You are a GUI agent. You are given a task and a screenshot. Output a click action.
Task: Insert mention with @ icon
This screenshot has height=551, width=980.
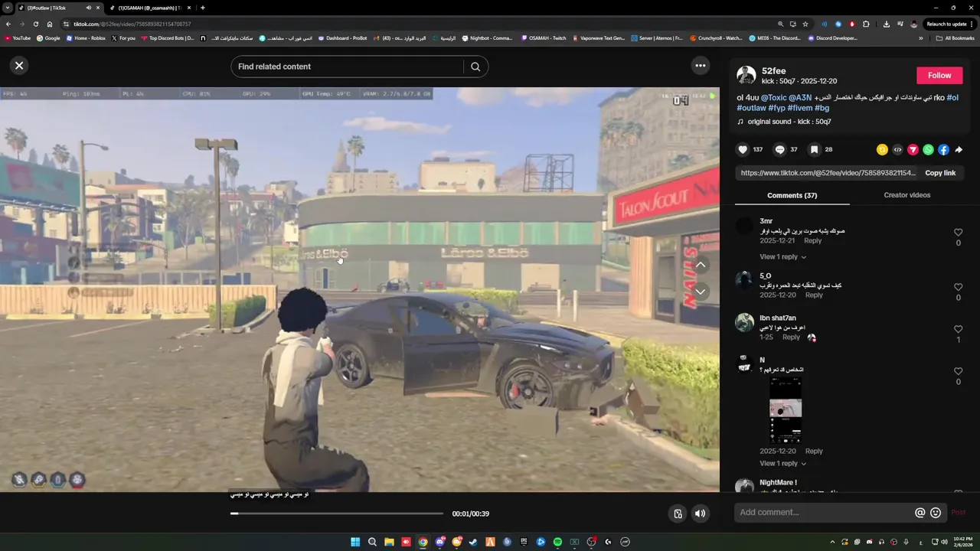[x=920, y=513]
